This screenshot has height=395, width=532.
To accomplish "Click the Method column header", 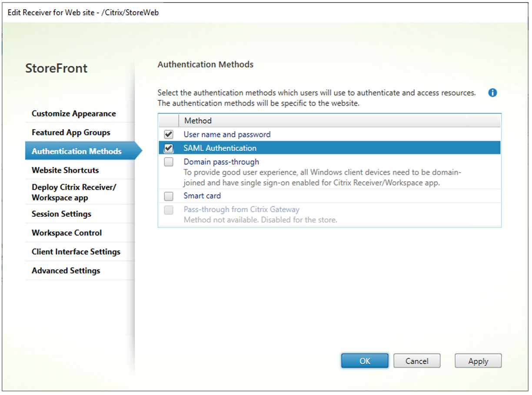I will 198,121.
